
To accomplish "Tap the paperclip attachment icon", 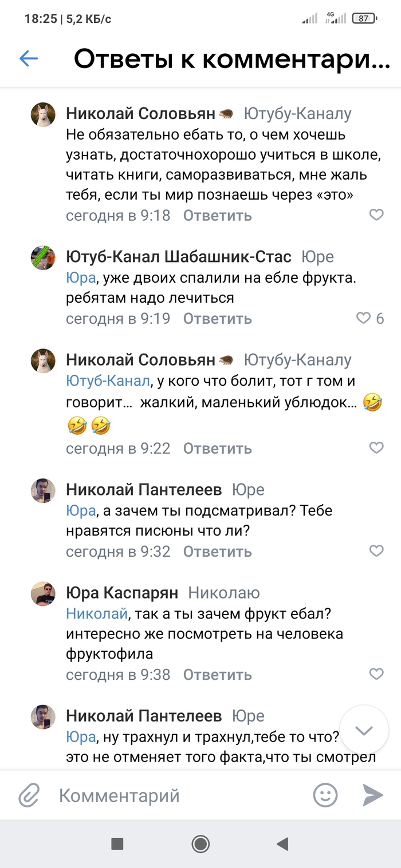I will (29, 795).
